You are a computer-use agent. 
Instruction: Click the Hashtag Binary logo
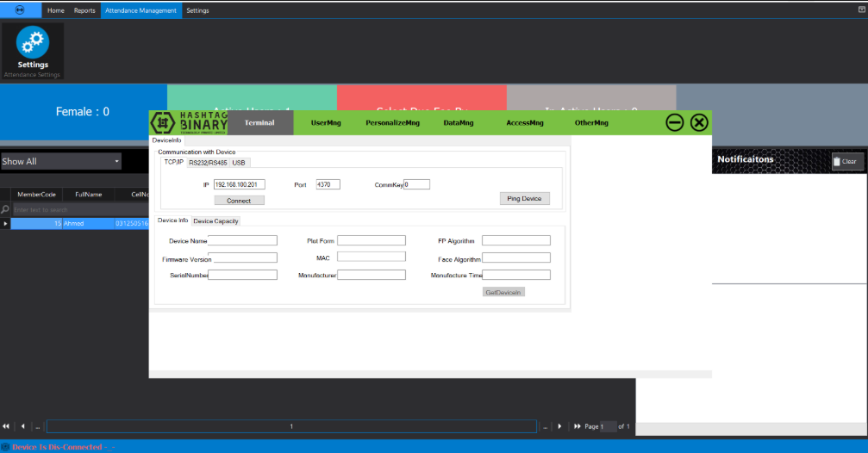tap(189, 123)
